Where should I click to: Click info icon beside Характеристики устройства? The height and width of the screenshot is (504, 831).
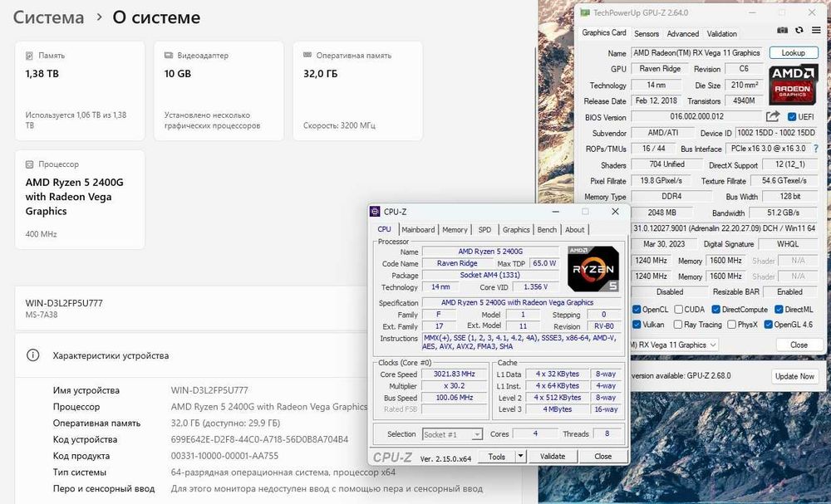click(x=33, y=355)
